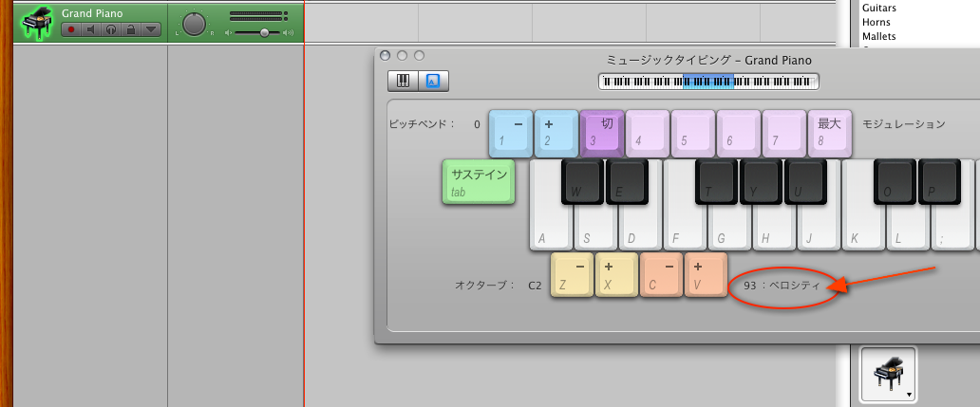Screen dimensions: 980x407
Task: Play the white piano key labeled semicolon
Action: (x=952, y=228)
